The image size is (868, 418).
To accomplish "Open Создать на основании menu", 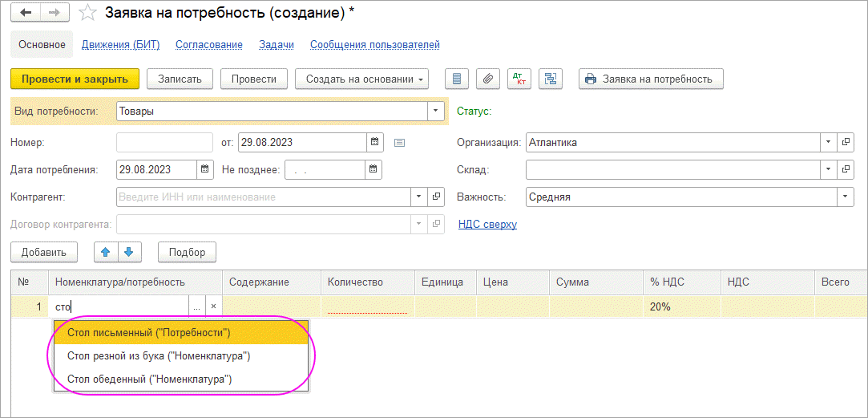I will coord(361,79).
